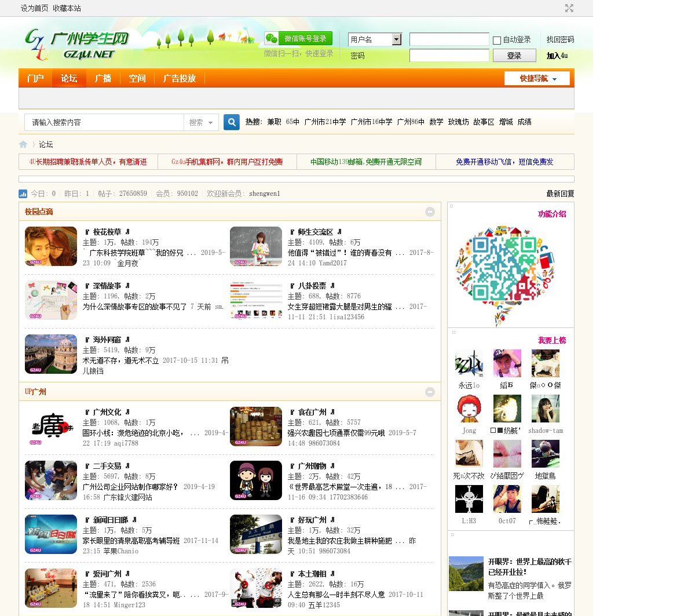Open the 免费开通移动飞信 announcement link
Viewport: 695px width, 616px height.
504,162
